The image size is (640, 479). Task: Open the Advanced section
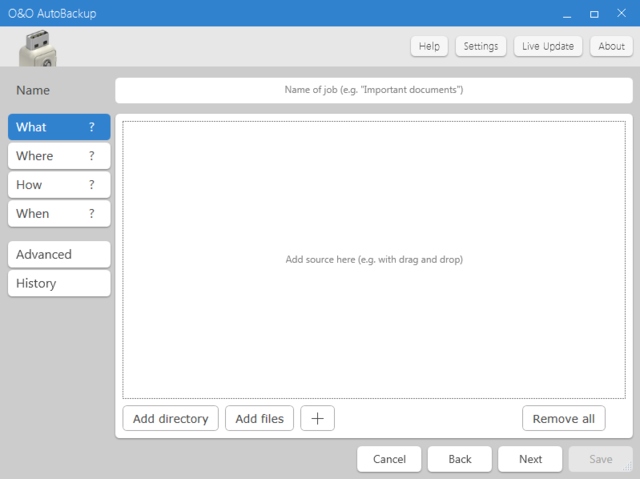pos(59,254)
